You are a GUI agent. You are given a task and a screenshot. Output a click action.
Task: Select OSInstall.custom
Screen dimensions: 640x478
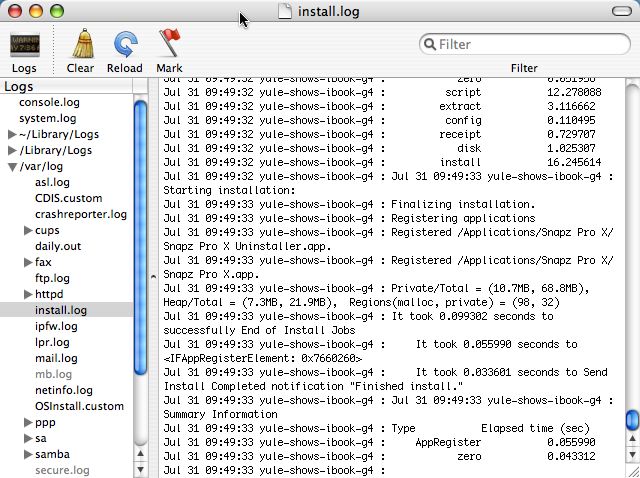[x=79, y=407]
